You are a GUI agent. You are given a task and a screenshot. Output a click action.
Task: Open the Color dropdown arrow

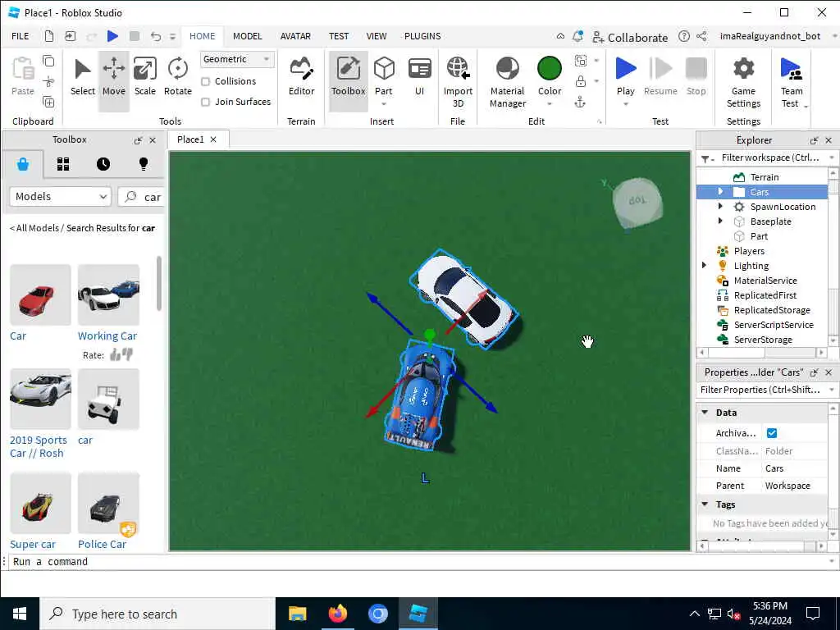pyautogui.click(x=550, y=104)
